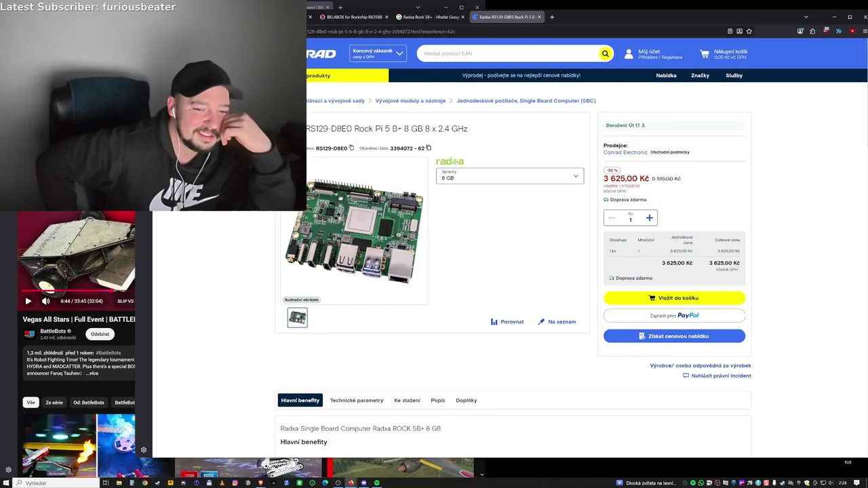Switch to the Ke stažení tab

coord(407,401)
